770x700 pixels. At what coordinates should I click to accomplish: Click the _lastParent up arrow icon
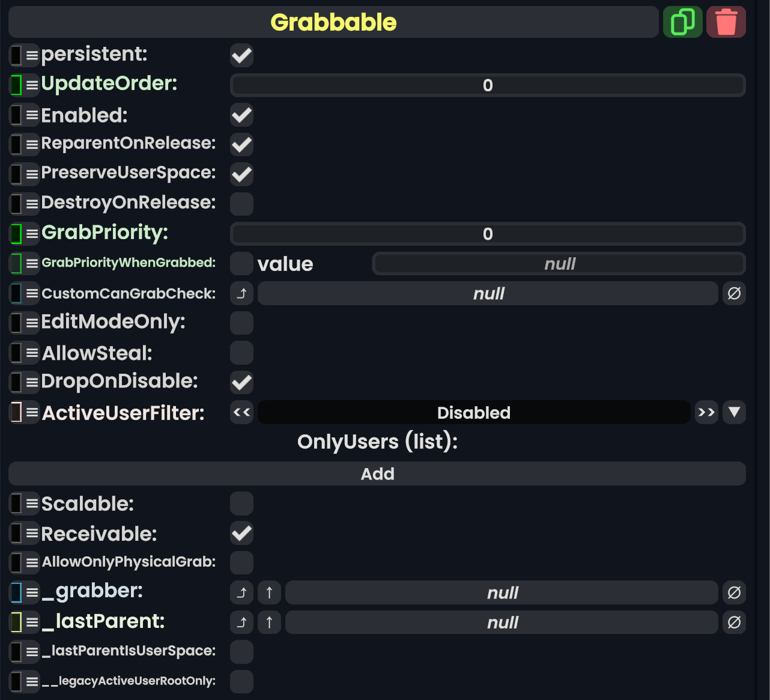click(x=269, y=622)
